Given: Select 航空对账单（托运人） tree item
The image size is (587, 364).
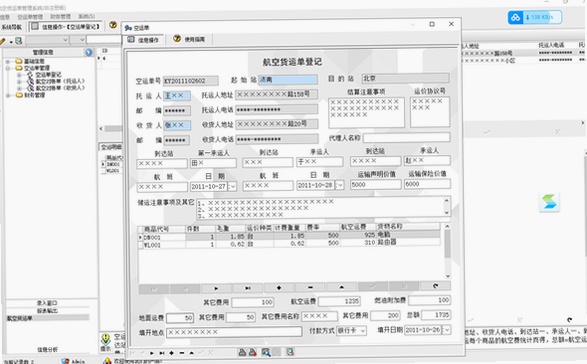Looking at the screenshot, I should 61,81.
